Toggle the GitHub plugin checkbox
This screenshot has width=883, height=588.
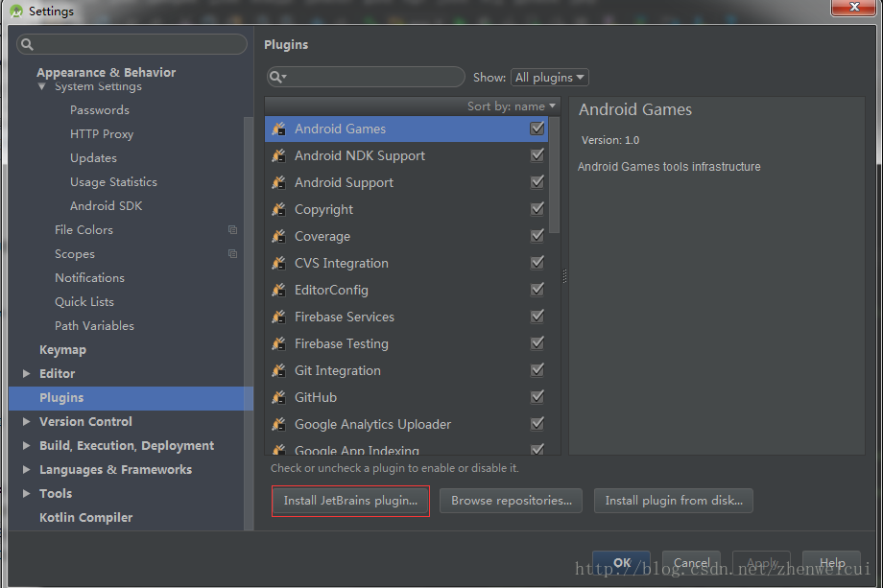click(537, 397)
